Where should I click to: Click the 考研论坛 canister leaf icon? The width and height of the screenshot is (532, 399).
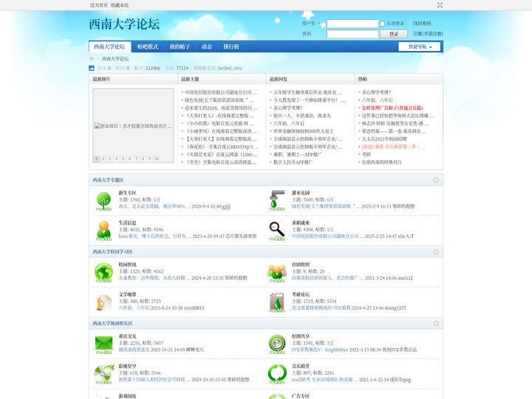(x=277, y=302)
